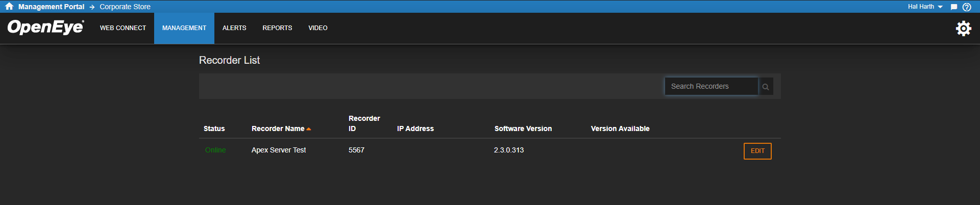This screenshot has height=205, width=980.
Task: Open the chat messages icon
Action: coord(953,7)
